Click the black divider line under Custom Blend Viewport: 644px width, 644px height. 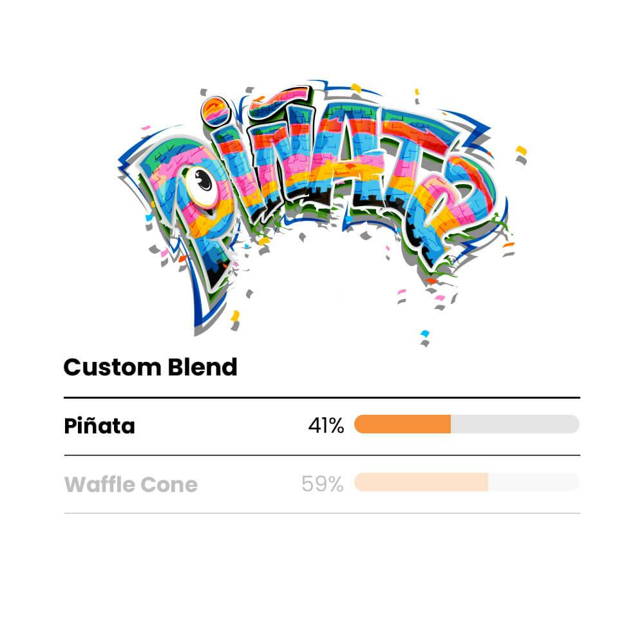click(322, 398)
